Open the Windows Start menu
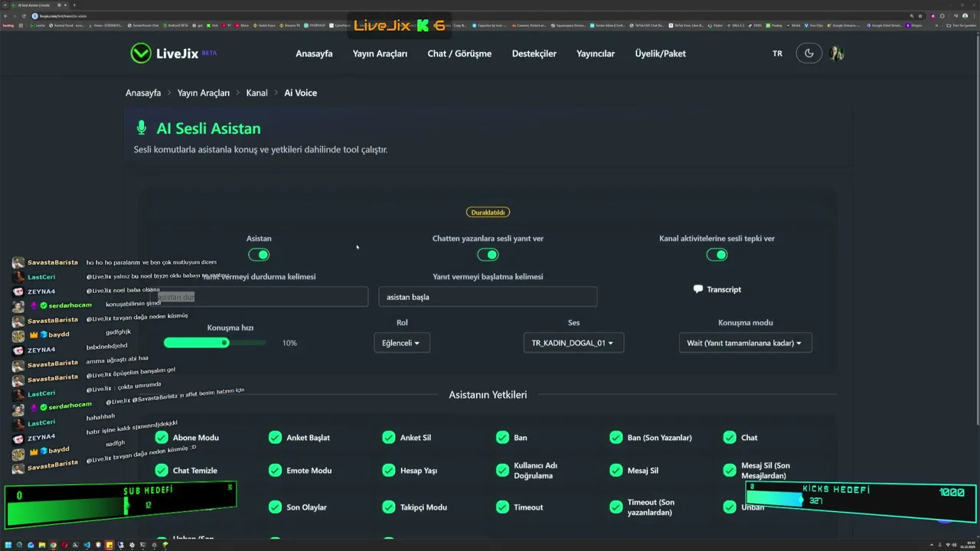The width and height of the screenshot is (980, 551). [8, 545]
